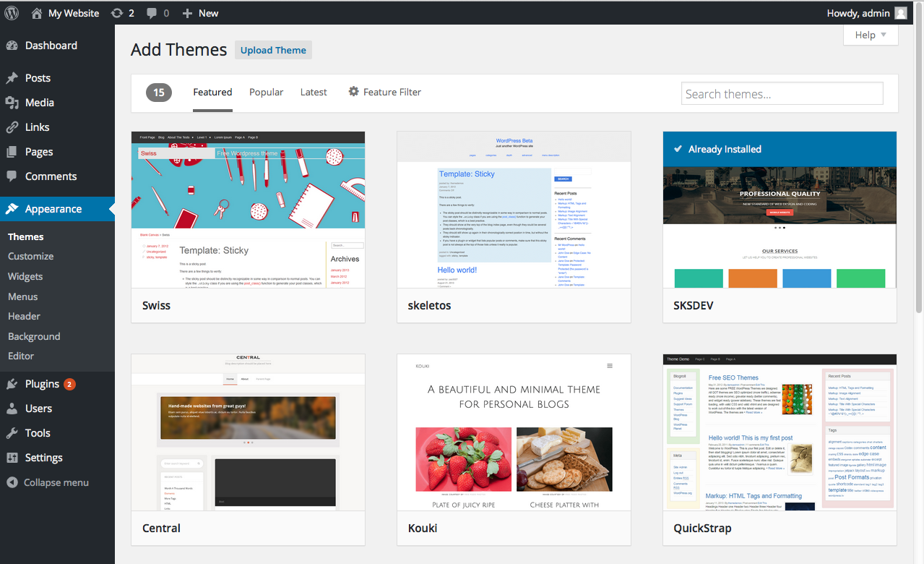The height and width of the screenshot is (564, 924).
Task: Open the Background submenu item
Action: 34,336
